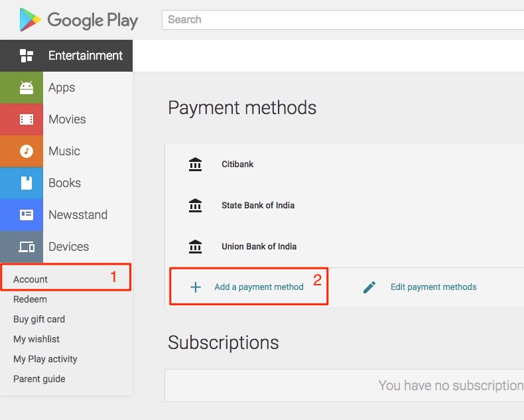
Task: Click the green Apps android icon
Action: (27, 88)
